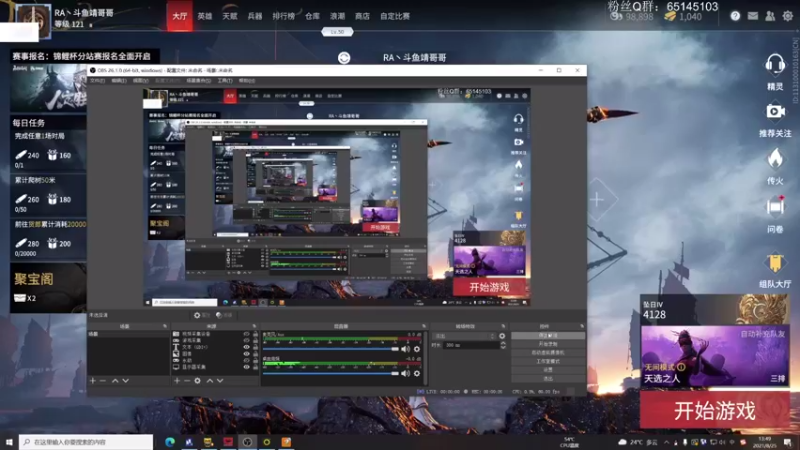Move source up in OBS sources panel

tap(210, 381)
